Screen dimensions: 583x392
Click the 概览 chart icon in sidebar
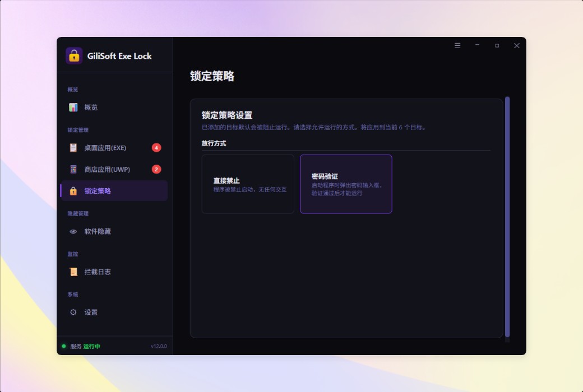point(73,108)
